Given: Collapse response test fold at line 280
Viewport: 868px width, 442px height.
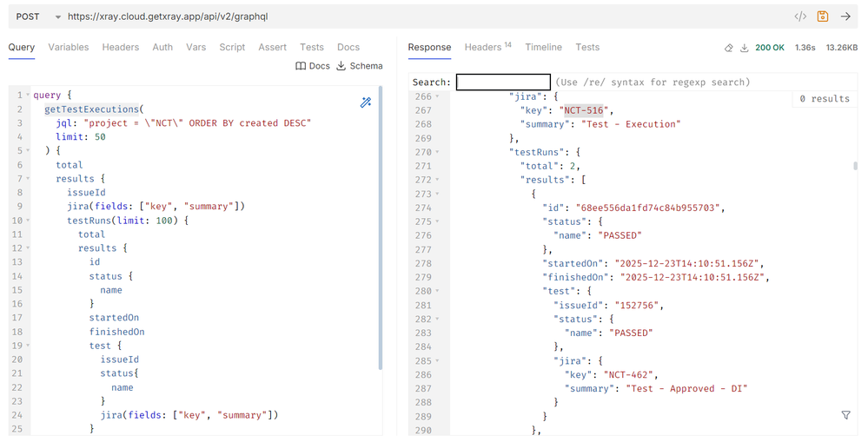Looking at the screenshot, I should [437, 291].
